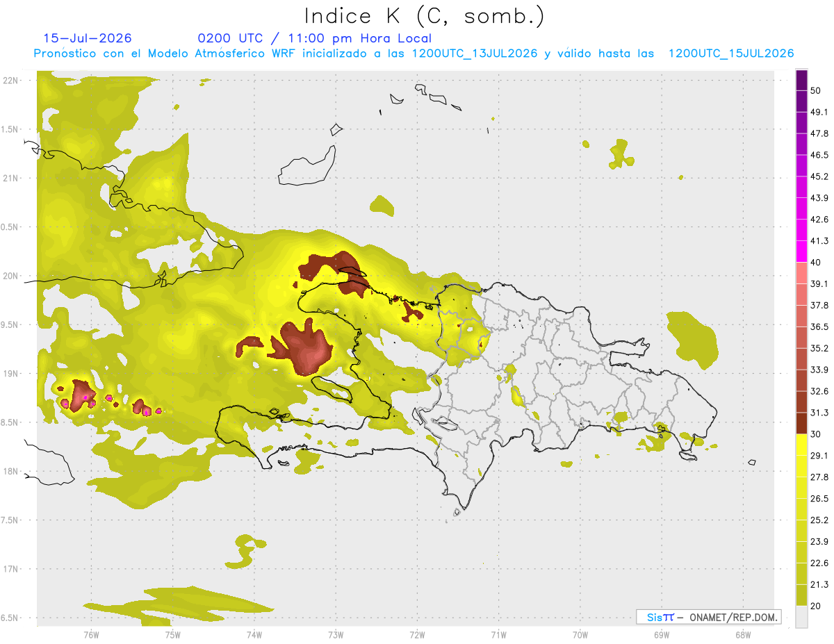Image resolution: width=834 pixels, height=644 pixels.
Task: Click the legend value '47.8'
Action: click(819, 133)
